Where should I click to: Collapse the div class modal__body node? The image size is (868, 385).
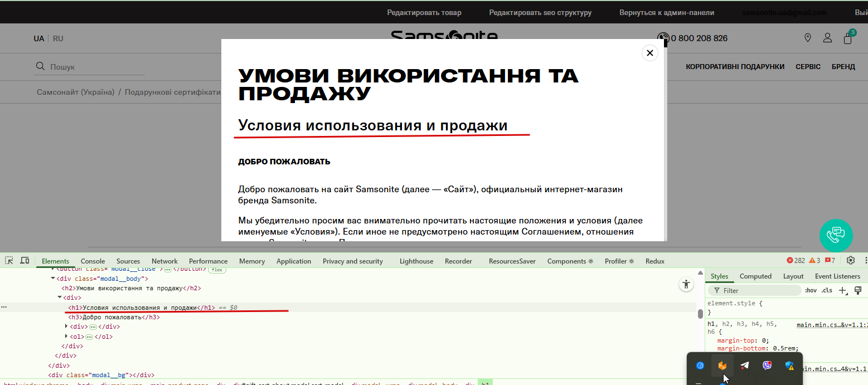pyautogui.click(x=53, y=278)
